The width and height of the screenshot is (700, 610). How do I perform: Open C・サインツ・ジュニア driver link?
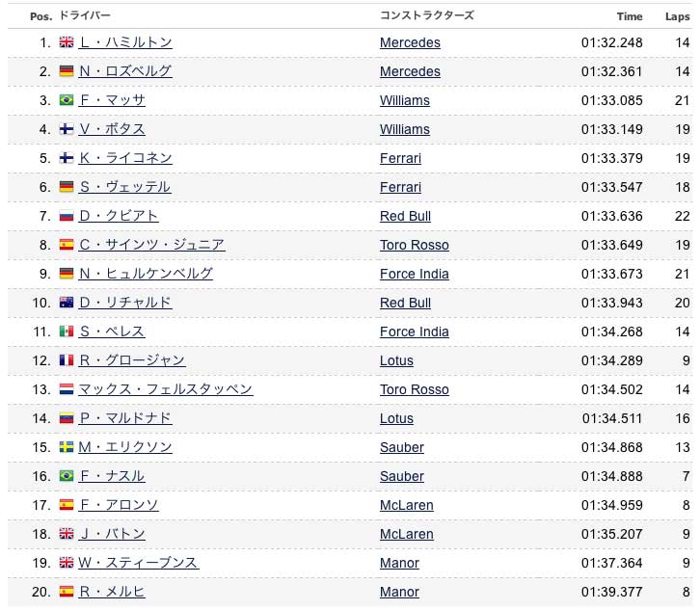[151, 245]
